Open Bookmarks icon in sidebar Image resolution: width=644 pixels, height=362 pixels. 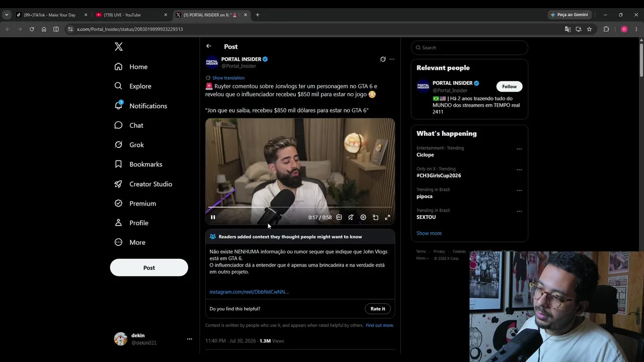(x=118, y=164)
